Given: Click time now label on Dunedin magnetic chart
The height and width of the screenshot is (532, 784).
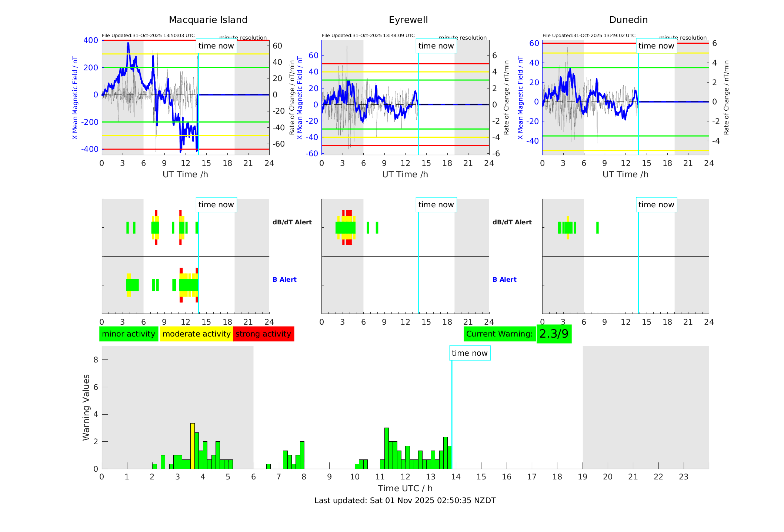Looking at the screenshot, I should point(656,46).
